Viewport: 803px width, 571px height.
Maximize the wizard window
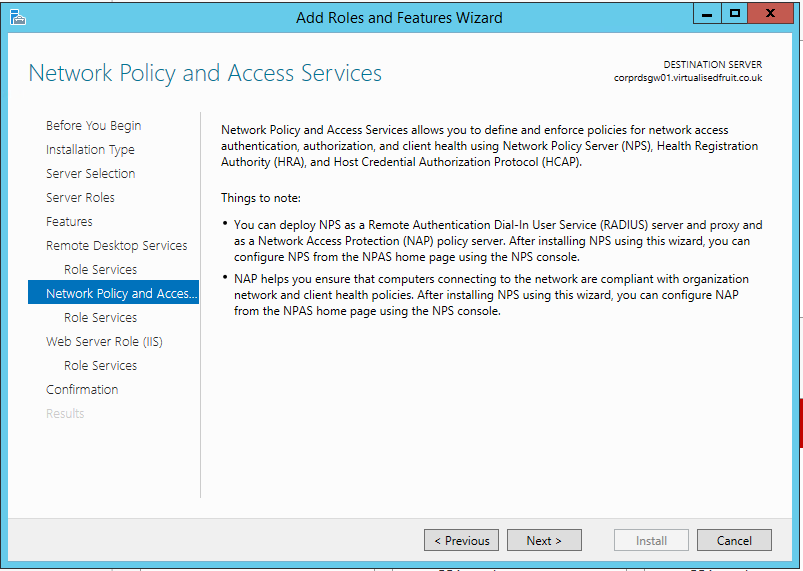[x=735, y=14]
